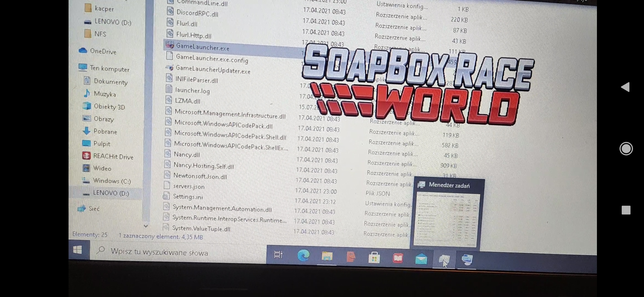
Task: Select servers.json in the file list
Action: (189, 186)
